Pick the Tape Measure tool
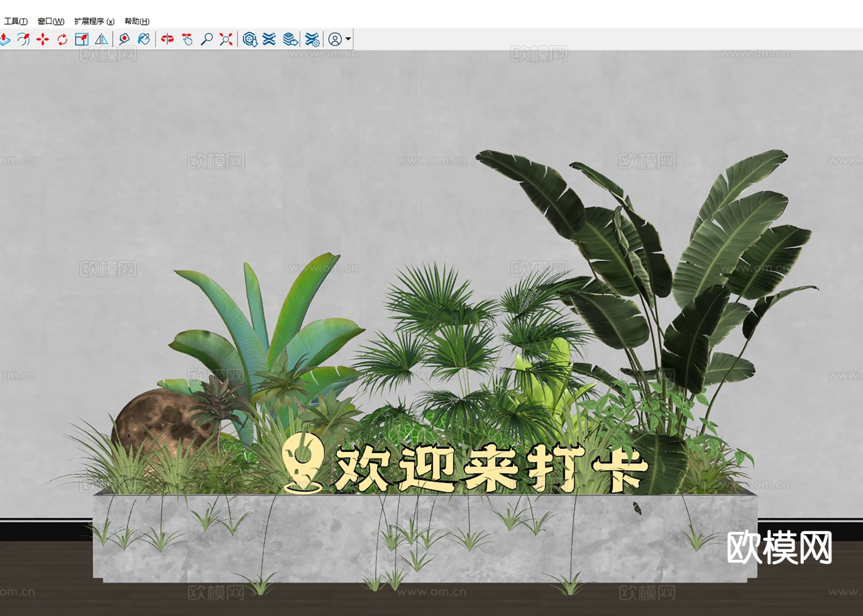Image resolution: width=863 pixels, height=616 pixels. coord(124,39)
